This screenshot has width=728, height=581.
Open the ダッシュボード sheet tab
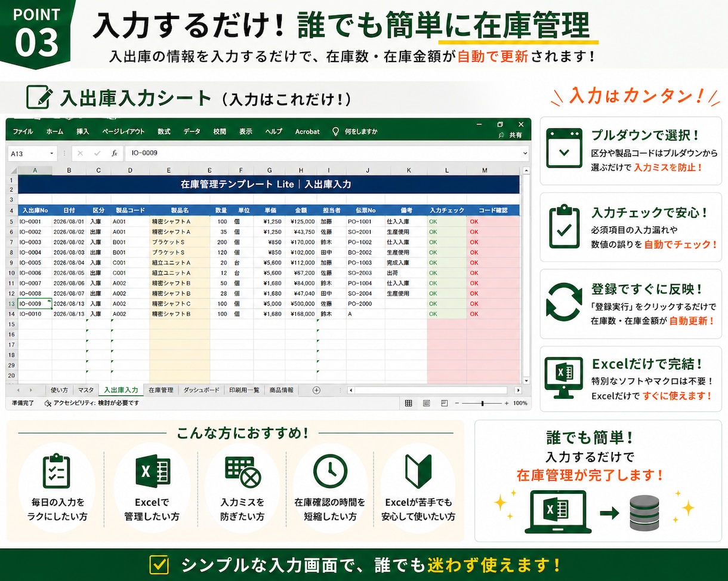(201, 390)
